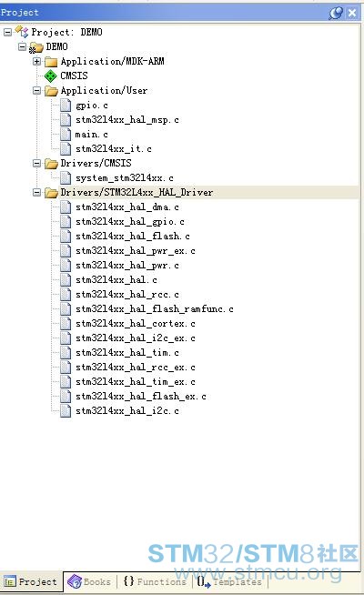364x595 pixels.
Task: Click the file icon of stm32l4xx_it.c
Action: pyautogui.click(x=66, y=149)
